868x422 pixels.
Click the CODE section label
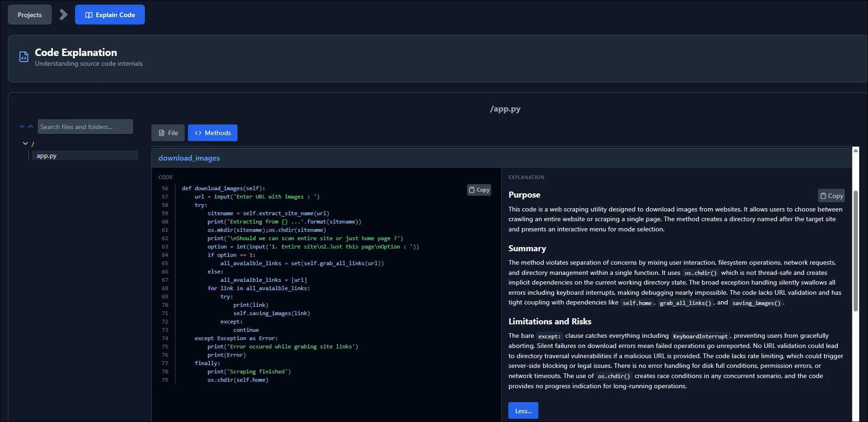(x=165, y=177)
